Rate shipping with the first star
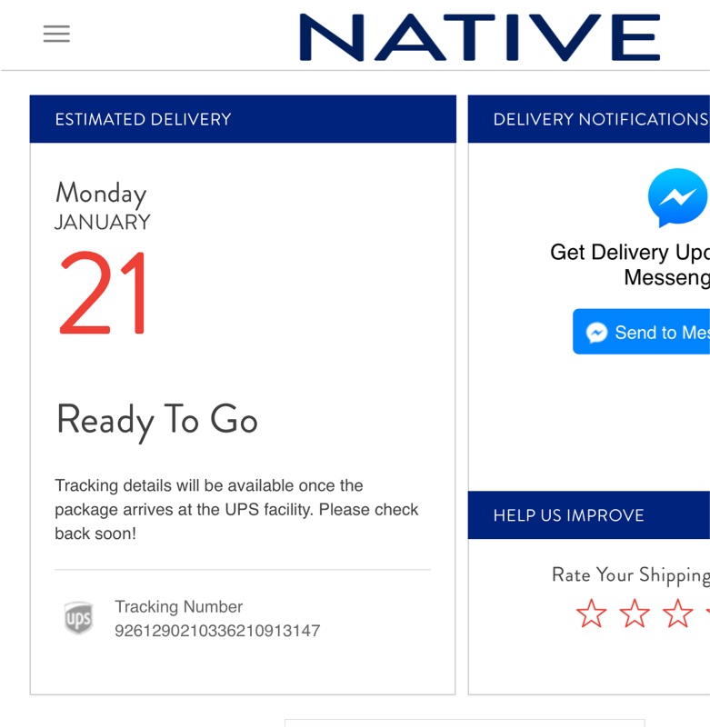The height and width of the screenshot is (728, 710). point(591,614)
